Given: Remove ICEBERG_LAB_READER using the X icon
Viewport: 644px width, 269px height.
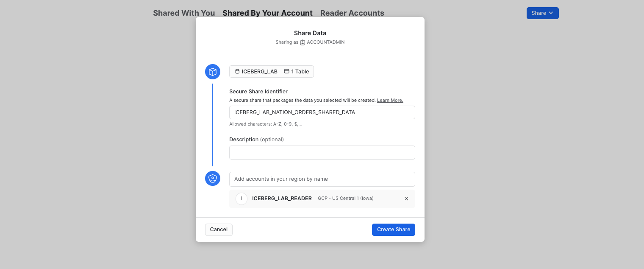Looking at the screenshot, I should tap(406, 199).
